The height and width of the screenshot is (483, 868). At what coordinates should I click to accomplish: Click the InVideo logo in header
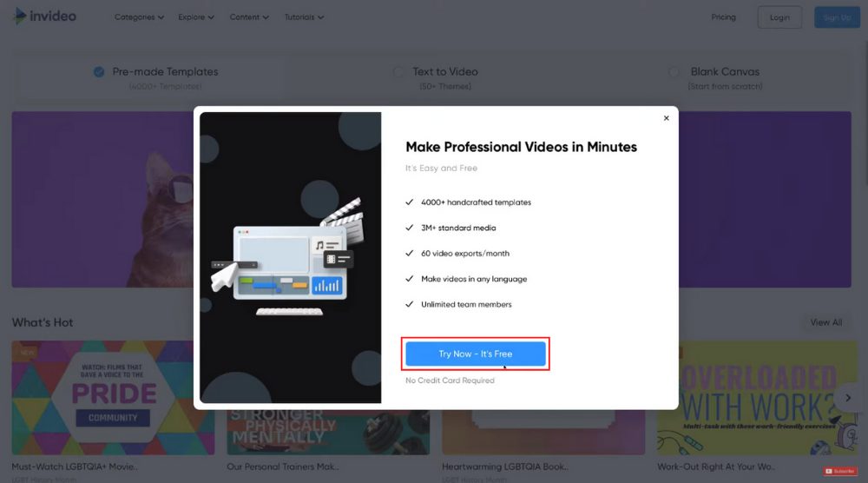pyautogui.click(x=44, y=16)
